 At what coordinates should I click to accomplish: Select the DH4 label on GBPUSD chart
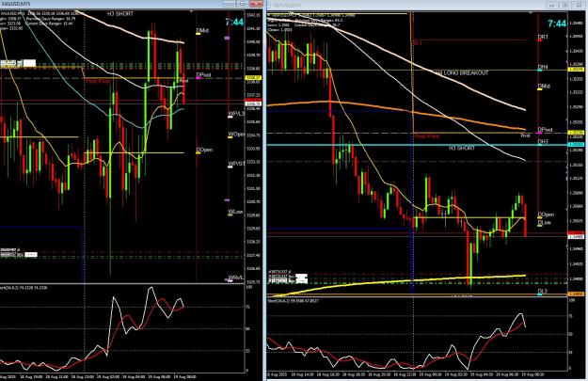(x=543, y=67)
